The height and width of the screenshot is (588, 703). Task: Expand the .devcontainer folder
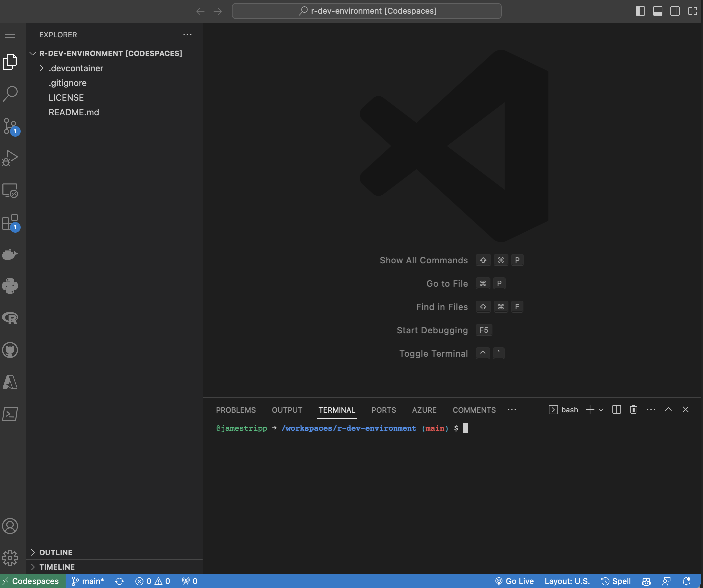76,68
